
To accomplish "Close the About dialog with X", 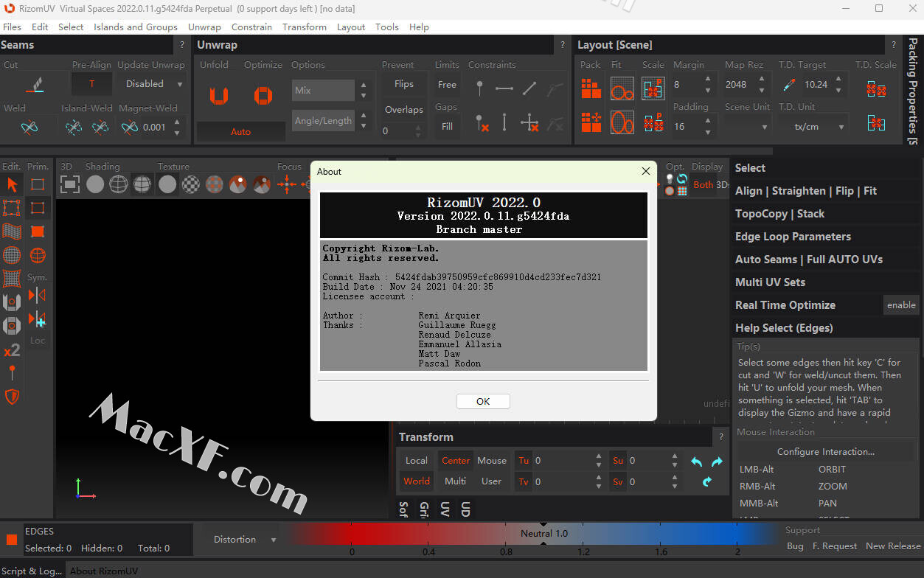I will (x=646, y=171).
